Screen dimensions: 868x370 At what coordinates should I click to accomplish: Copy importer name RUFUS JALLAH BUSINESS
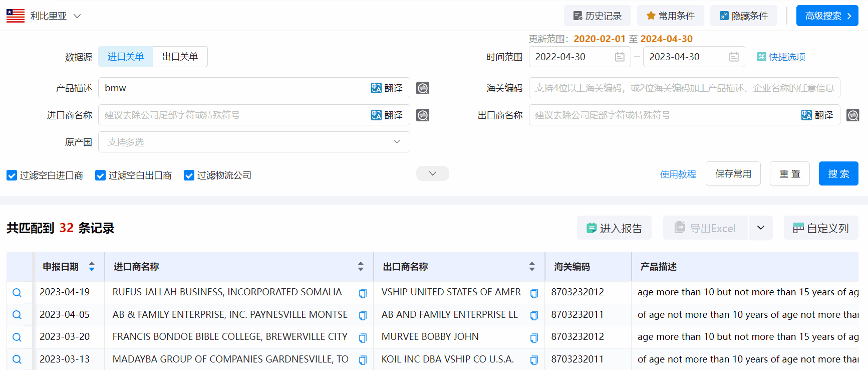pos(363,293)
